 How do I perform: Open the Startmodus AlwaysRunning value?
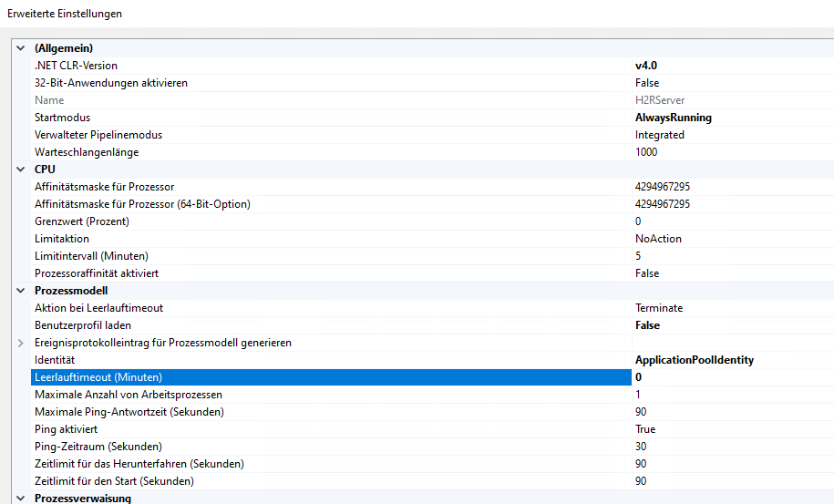pos(673,118)
